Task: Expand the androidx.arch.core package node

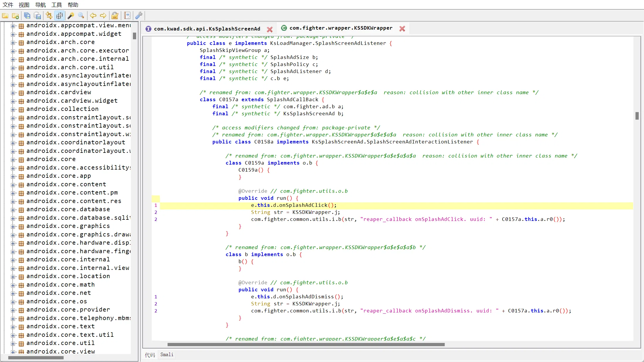Action: coord(13,43)
